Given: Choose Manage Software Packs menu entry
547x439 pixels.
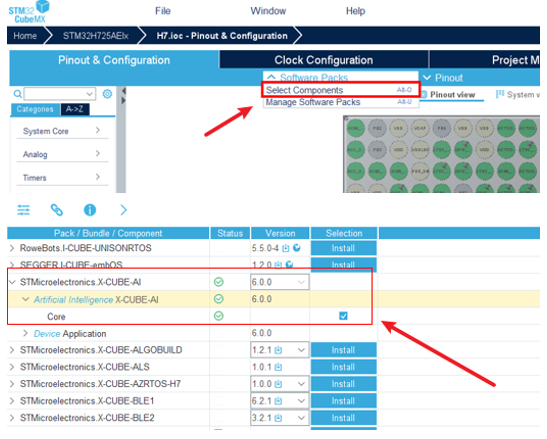Looking at the screenshot, I should point(341,102).
